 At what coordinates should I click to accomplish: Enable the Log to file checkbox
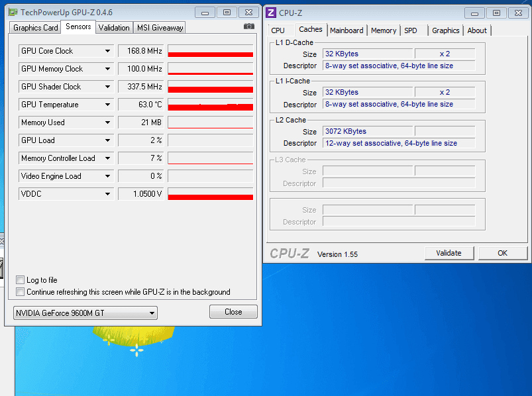click(20, 279)
